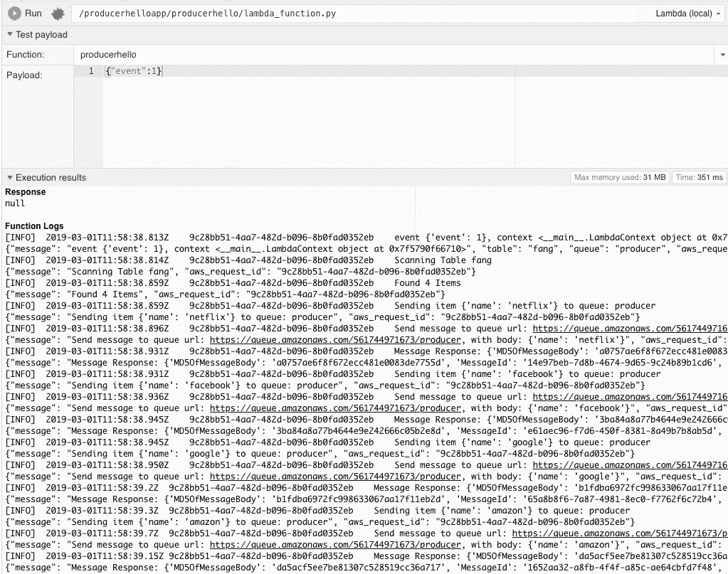Screen dimensions: 728x574
Task: Open queue URL link in amazon message line
Action: coord(335,545)
